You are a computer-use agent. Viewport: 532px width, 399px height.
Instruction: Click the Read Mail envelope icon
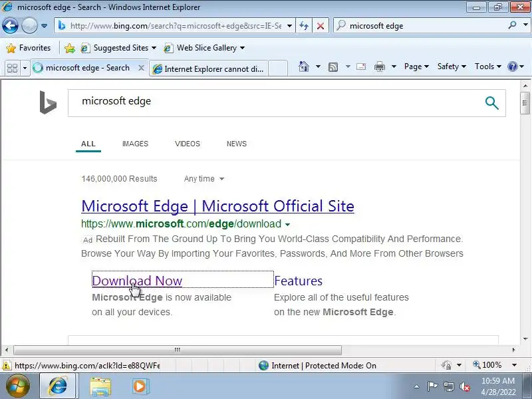361,66
